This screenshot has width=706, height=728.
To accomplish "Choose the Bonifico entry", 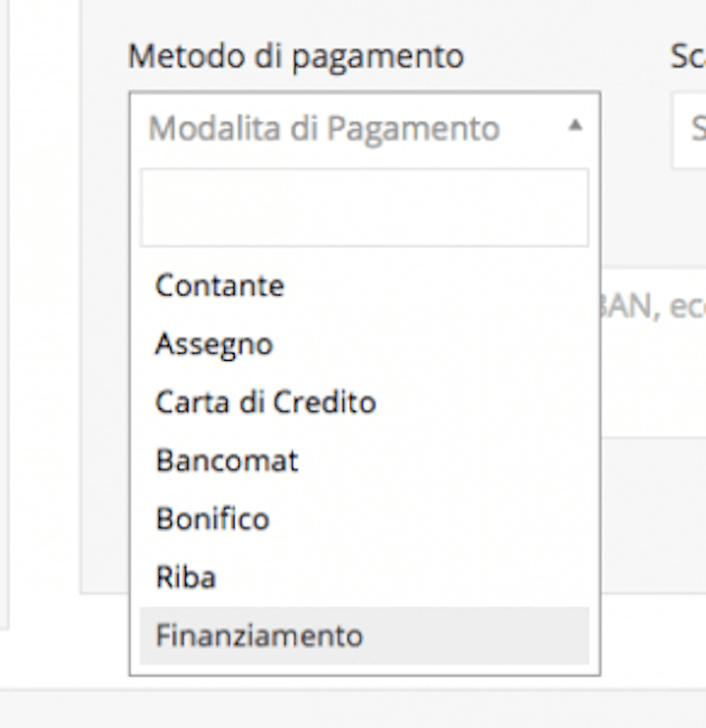I will tap(212, 519).
